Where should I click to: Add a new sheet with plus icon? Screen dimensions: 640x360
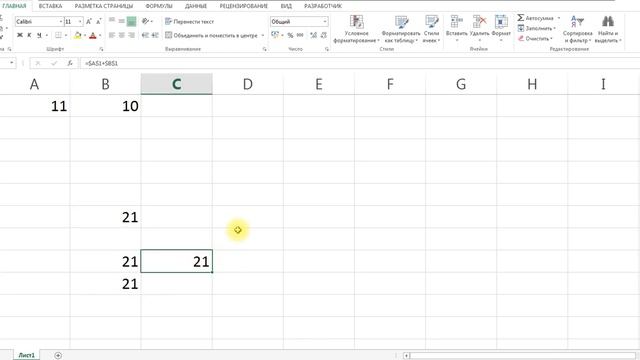coord(58,356)
